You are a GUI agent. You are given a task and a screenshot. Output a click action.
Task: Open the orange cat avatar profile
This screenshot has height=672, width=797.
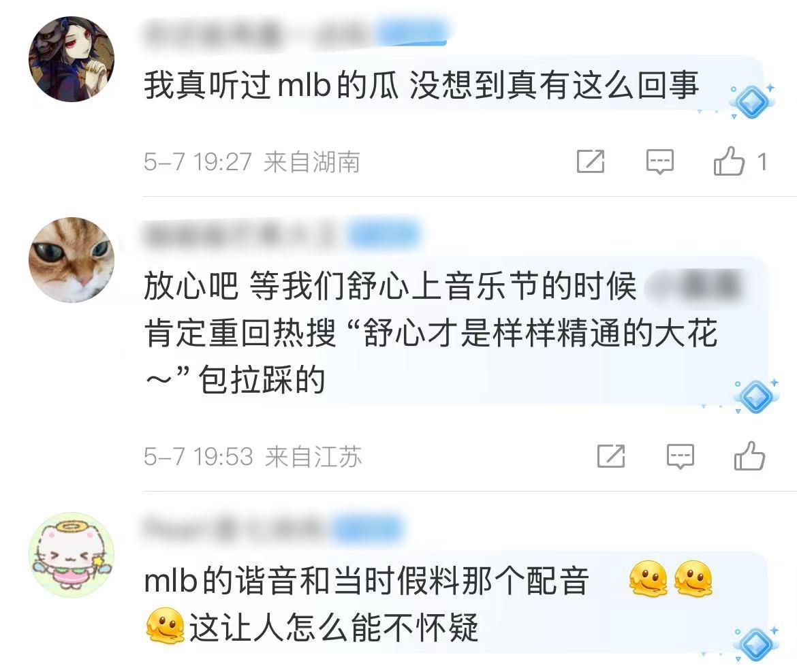[71, 260]
